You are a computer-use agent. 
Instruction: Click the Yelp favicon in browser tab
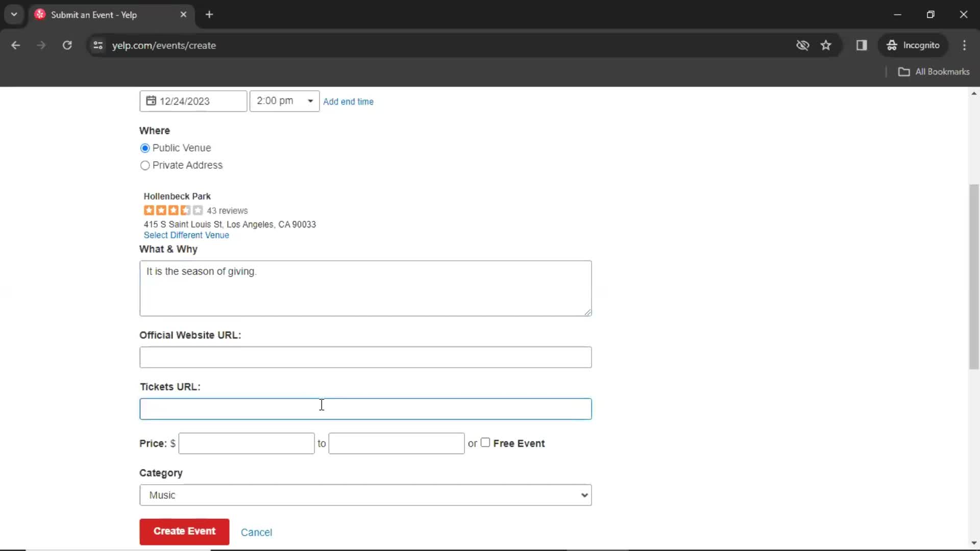coord(39,13)
